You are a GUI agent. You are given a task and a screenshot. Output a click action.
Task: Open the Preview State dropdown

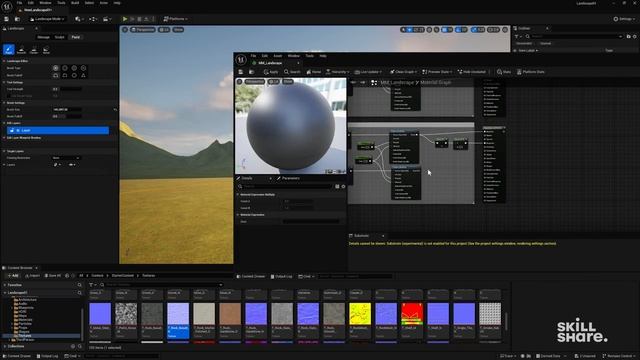coord(437,72)
